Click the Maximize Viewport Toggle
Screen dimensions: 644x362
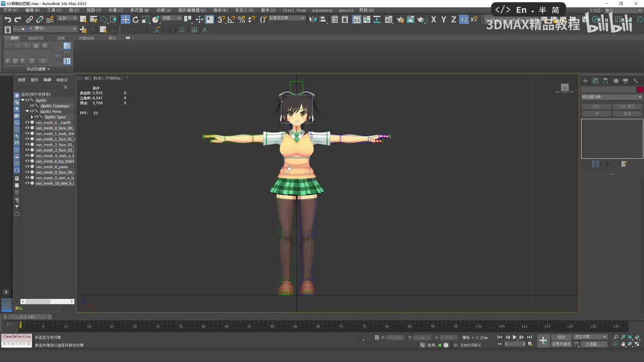[x=637, y=344]
